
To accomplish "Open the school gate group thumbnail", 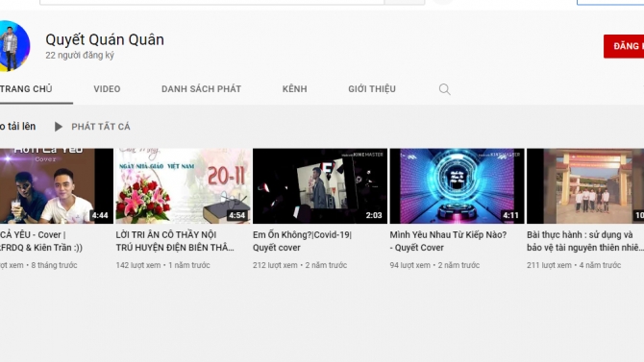I will pyautogui.click(x=585, y=186).
